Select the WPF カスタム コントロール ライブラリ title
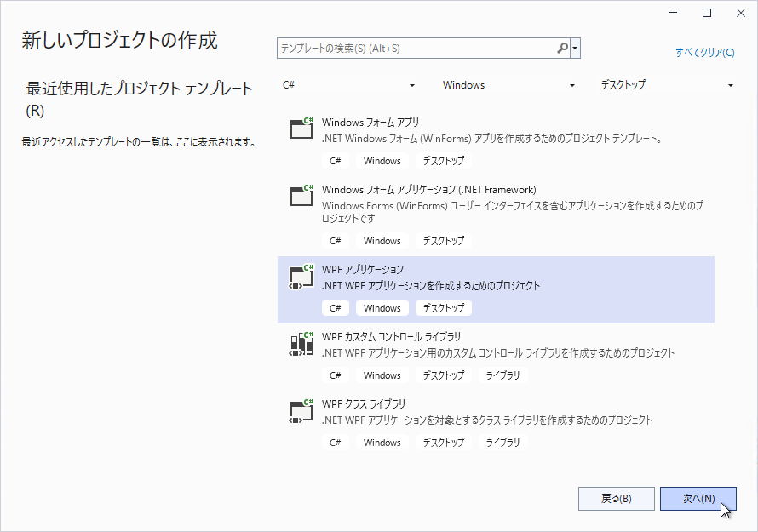The image size is (758, 532). [391, 337]
